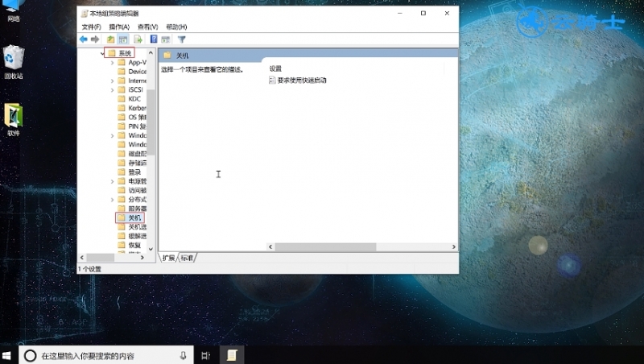Screen dimensions: 644x364
Task: Expand the Interne folder node
Action: (112, 81)
